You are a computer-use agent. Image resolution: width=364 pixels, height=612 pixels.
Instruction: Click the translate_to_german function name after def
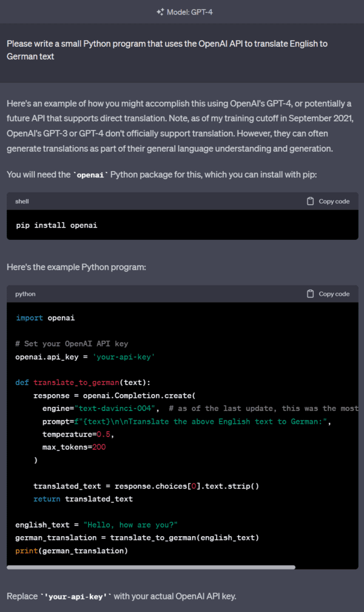76,382
